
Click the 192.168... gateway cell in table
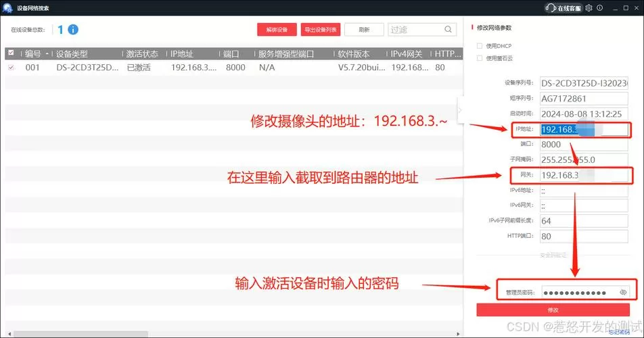pos(410,68)
